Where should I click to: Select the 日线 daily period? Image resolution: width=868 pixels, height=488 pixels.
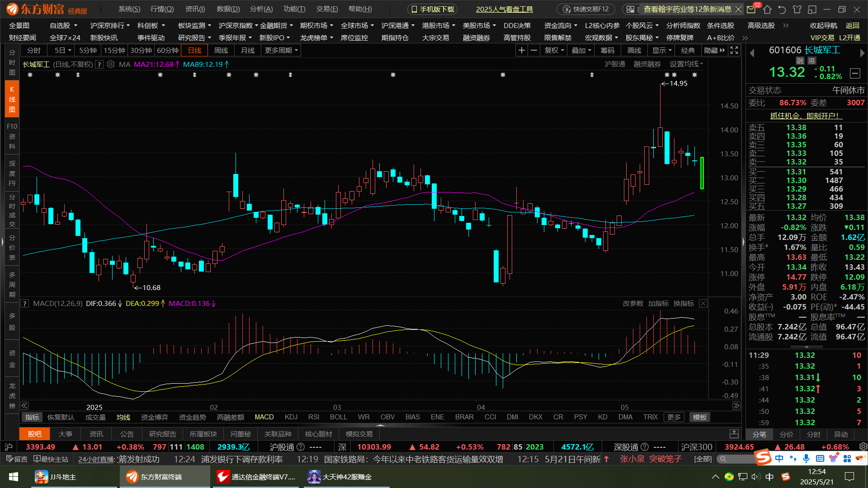pos(194,51)
